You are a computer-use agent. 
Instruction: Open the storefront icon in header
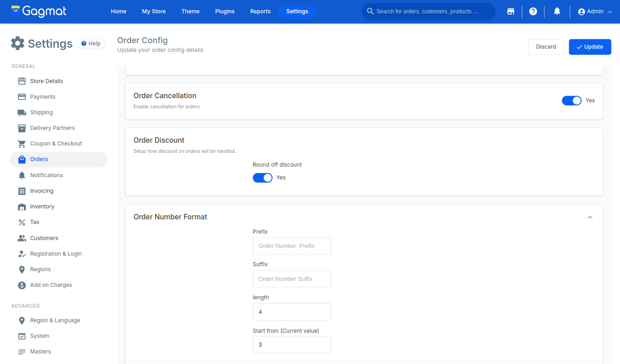pyautogui.click(x=511, y=11)
